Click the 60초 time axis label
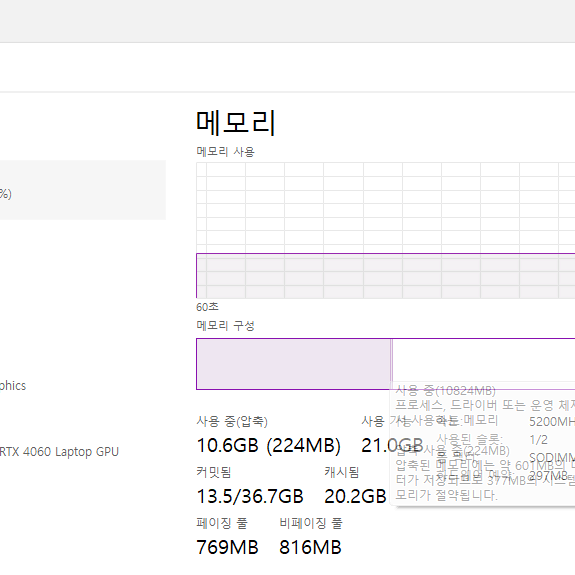This screenshot has height=575, width=575. tap(207, 307)
